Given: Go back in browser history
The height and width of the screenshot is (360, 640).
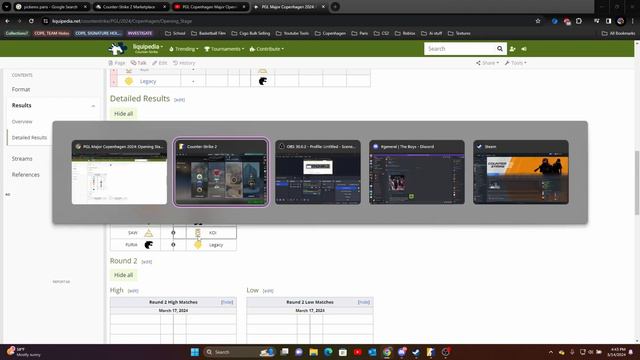Looking at the screenshot, I should (8, 21).
